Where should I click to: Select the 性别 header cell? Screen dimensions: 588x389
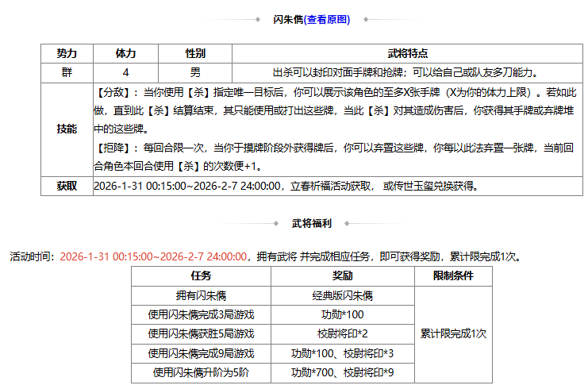click(195, 54)
